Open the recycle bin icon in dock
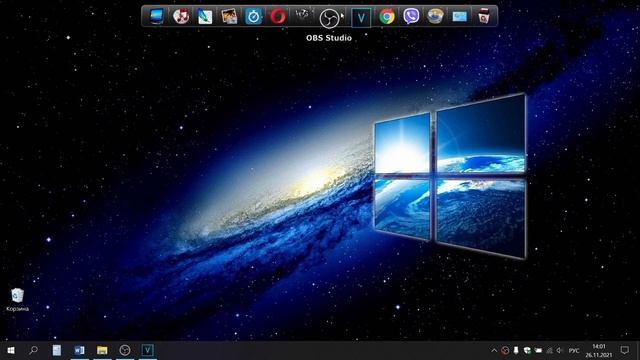The width and height of the screenshot is (640, 360). coord(484,17)
